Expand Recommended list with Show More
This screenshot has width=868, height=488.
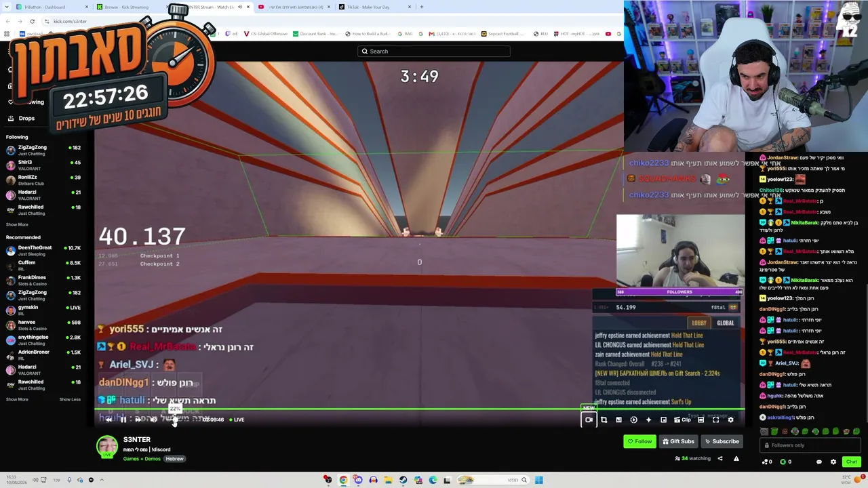(17, 399)
